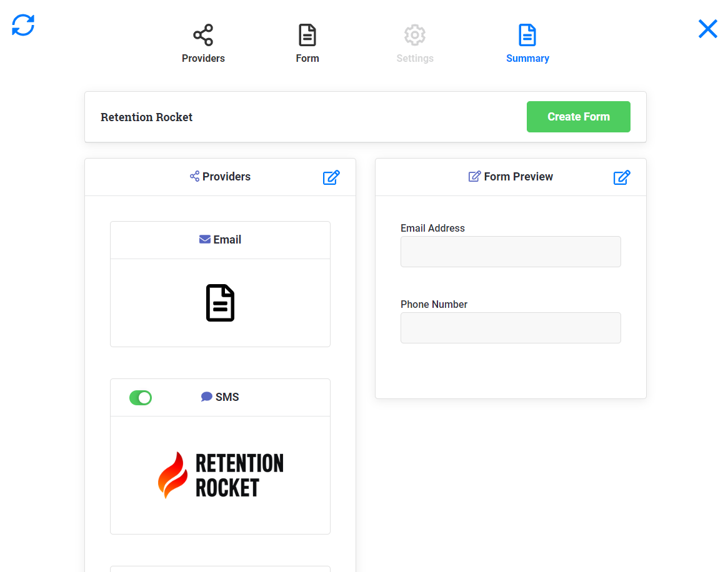Click the Retention Rocket logo image

click(220, 475)
